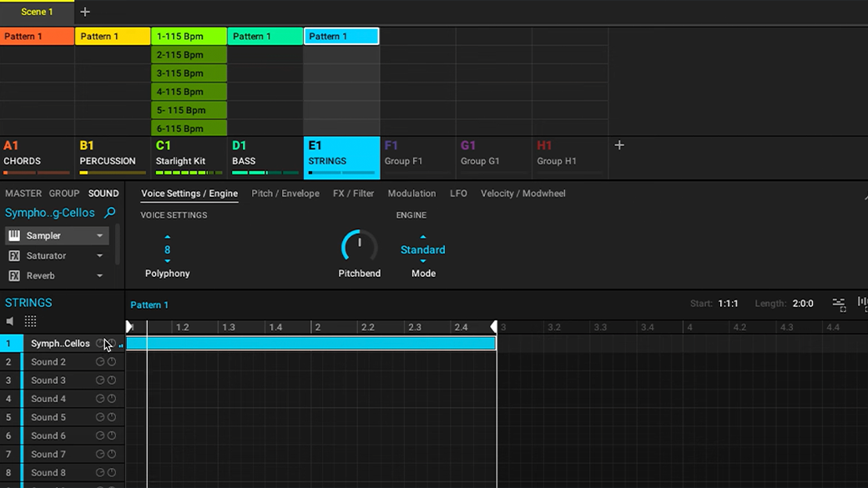The image size is (868, 488).
Task: Select the D1 BASS group
Action: coord(265,158)
